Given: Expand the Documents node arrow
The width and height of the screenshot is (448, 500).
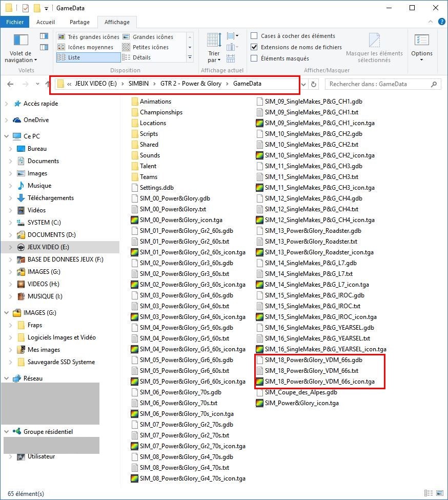Looking at the screenshot, I should click(x=11, y=161).
